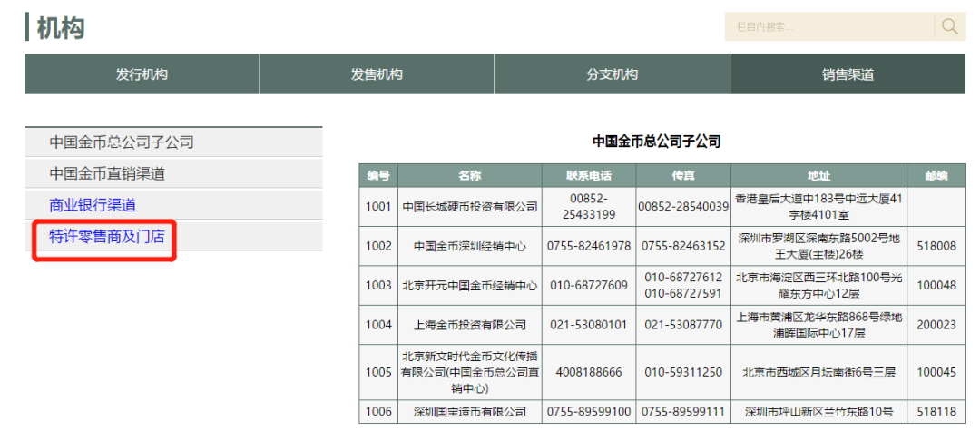Click the 邮编 column header
This screenshot has width=980, height=431.
click(936, 175)
